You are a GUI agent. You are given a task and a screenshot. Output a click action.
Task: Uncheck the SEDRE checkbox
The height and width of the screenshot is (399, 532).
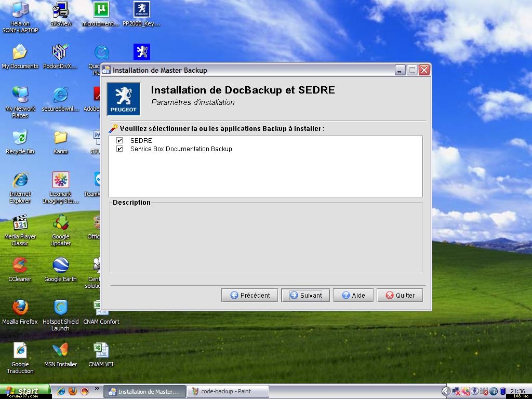(119, 140)
